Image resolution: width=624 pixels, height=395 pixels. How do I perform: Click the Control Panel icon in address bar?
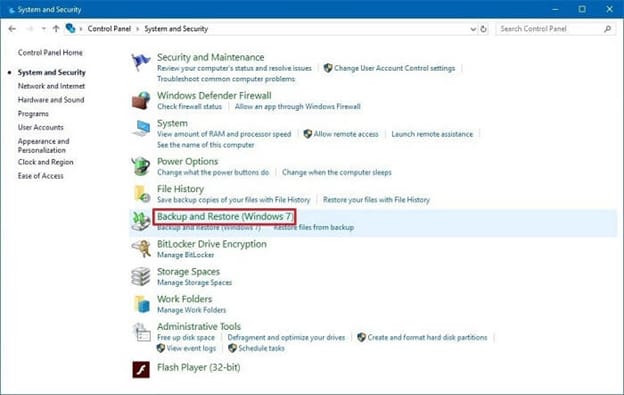pos(70,28)
